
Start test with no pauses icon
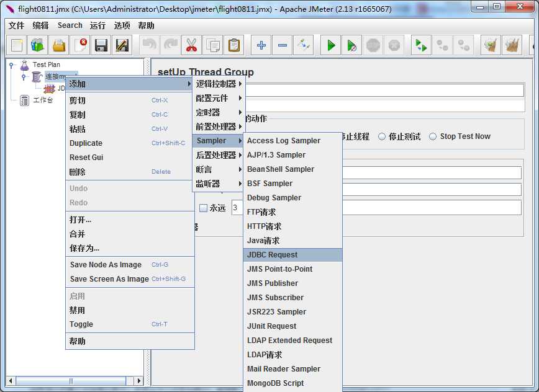tap(352, 45)
